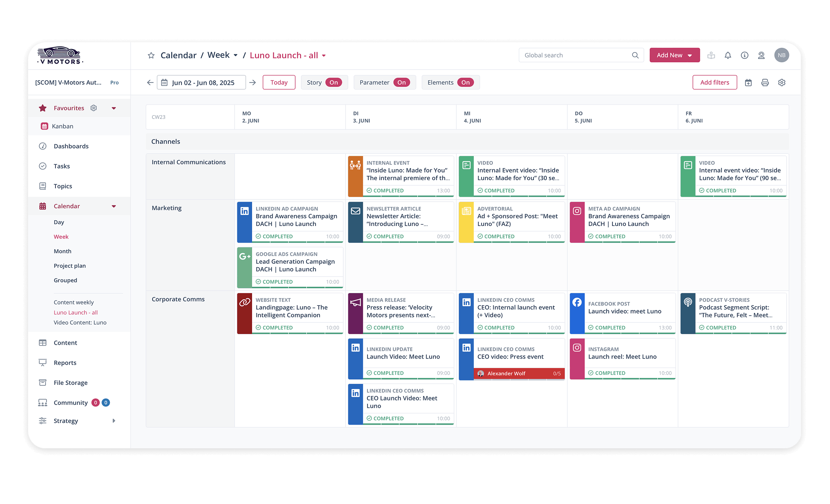
Task: Go to next week arrow
Action: (x=253, y=82)
